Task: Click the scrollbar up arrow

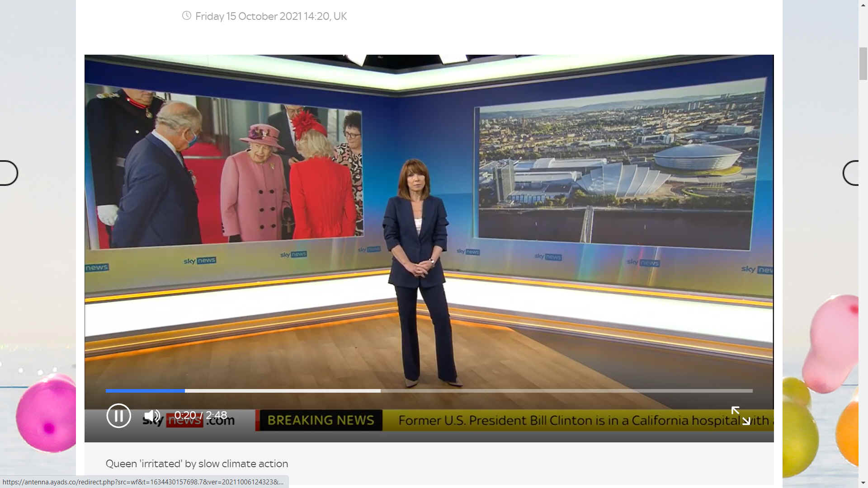Action: [863, 5]
